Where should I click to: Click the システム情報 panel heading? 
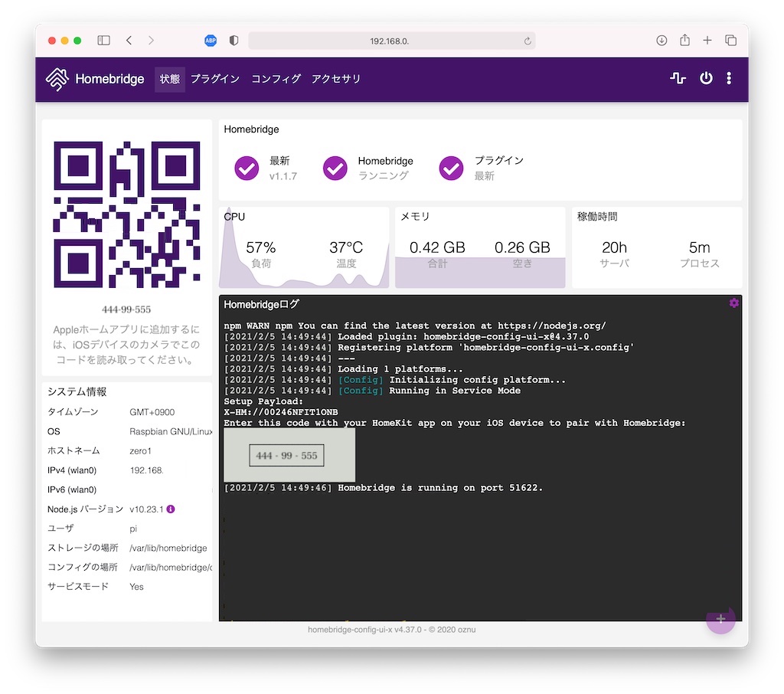(77, 391)
